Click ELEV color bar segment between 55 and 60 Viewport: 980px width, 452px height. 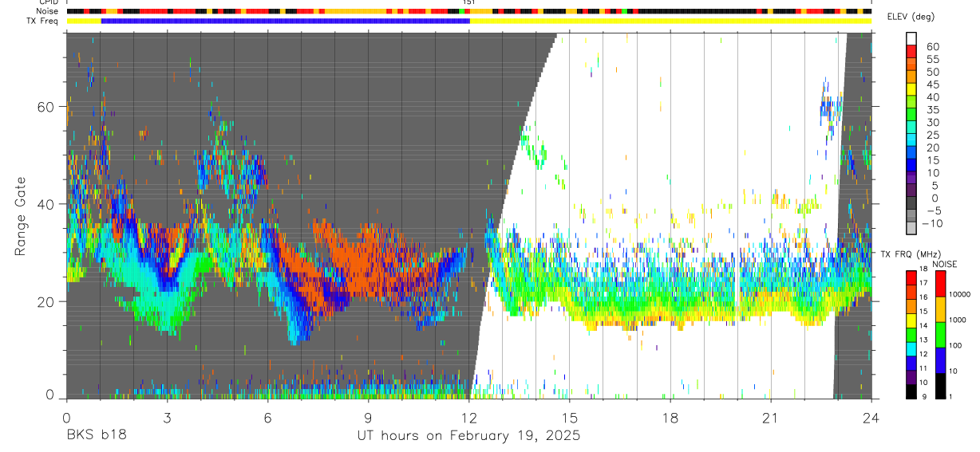pos(911,52)
